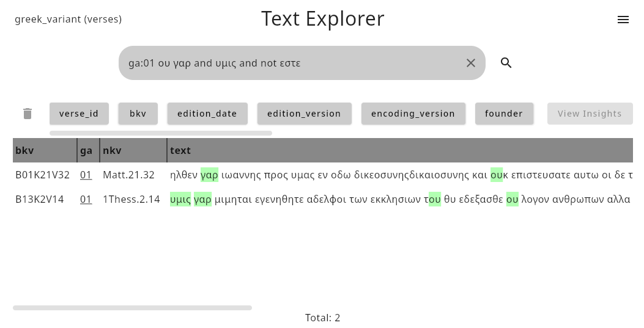The width and height of the screenshot is (644, 328).
Task: Select the B13K2V14 row
Action: 323,199
